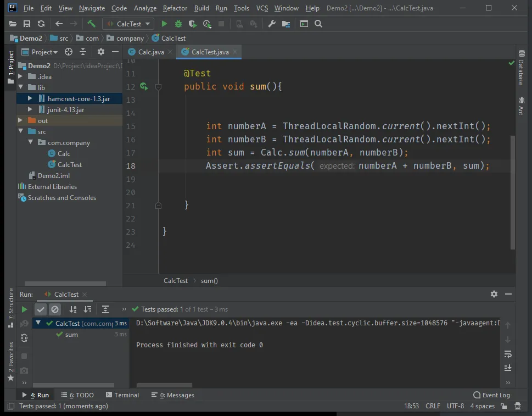This screenshot has width=532, height=416.
Task: Open the Refactor menu
Action: click(175, 8)
